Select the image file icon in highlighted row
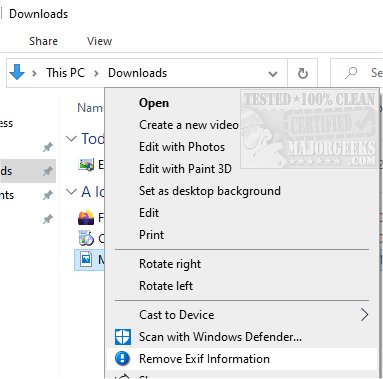383x379 pixels. pyautogui.click(x=86, y=259)
